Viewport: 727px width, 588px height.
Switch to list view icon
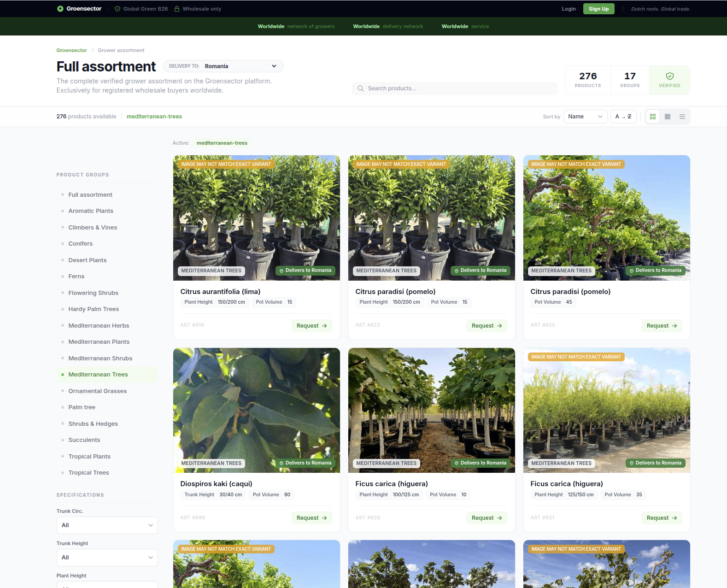click(682, 117)
